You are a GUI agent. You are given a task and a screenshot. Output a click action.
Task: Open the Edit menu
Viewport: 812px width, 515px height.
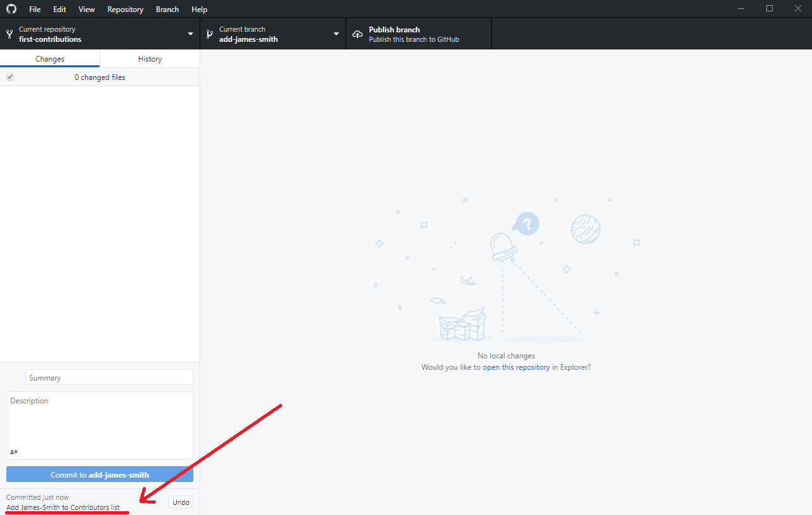click(60, 10)
